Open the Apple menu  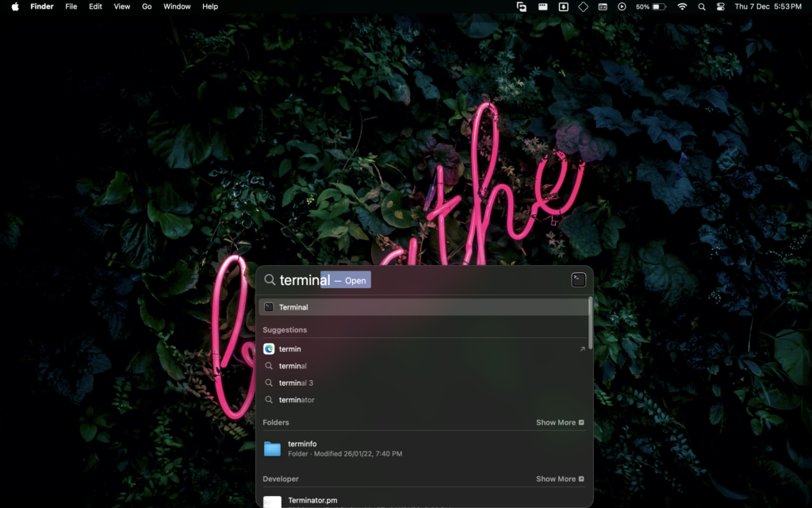pos(15,6)
